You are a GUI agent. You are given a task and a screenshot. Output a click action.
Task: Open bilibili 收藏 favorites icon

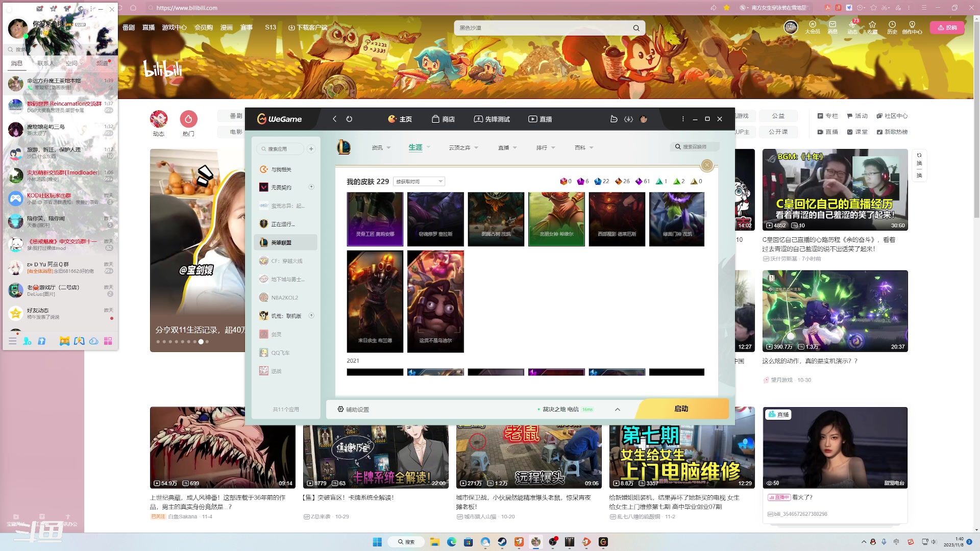(x=872, y=27)
